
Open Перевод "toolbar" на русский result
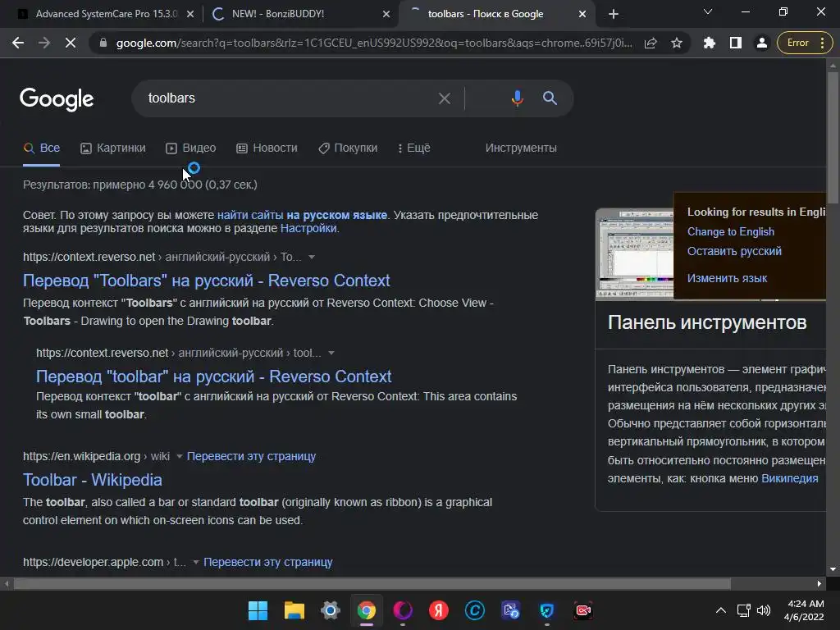[x=214, y=377]
